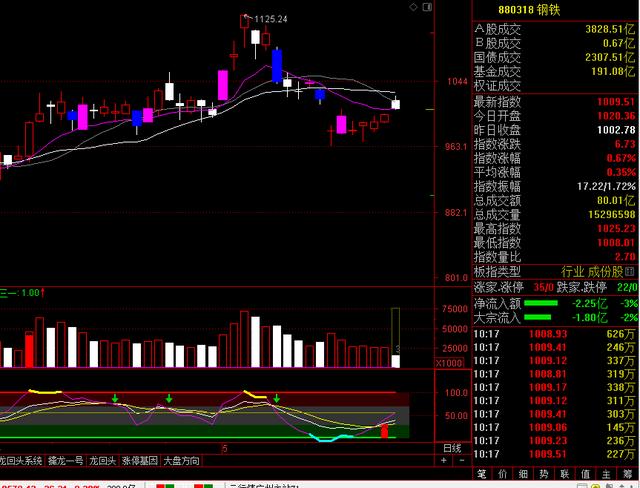
Task: Zoom out with the minus button
Action: click(462, 460)
